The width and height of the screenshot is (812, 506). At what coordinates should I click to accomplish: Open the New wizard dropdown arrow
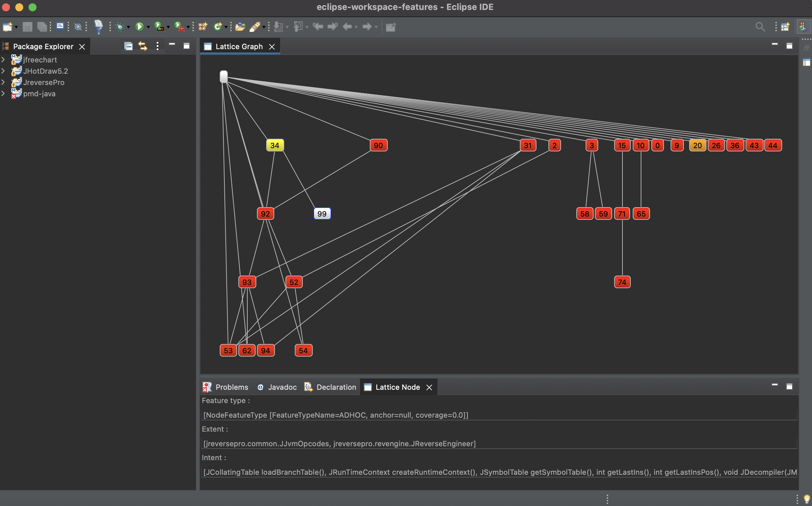pyautogui.click(x=16, y=27)
